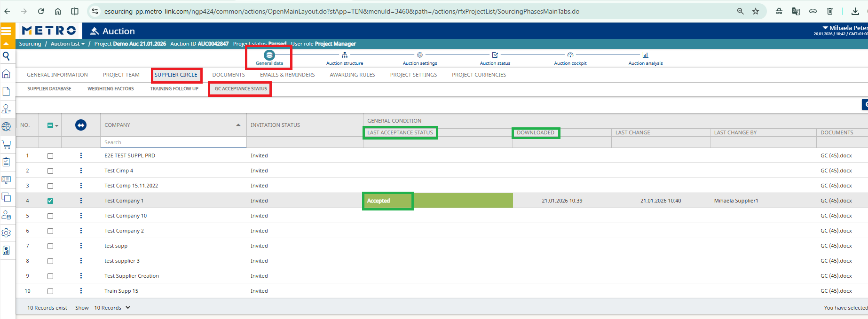Open GC (45).docx for Test Company 1
Image resolution: width=868 pixels, height=319 pixels.
click(836, 201)
